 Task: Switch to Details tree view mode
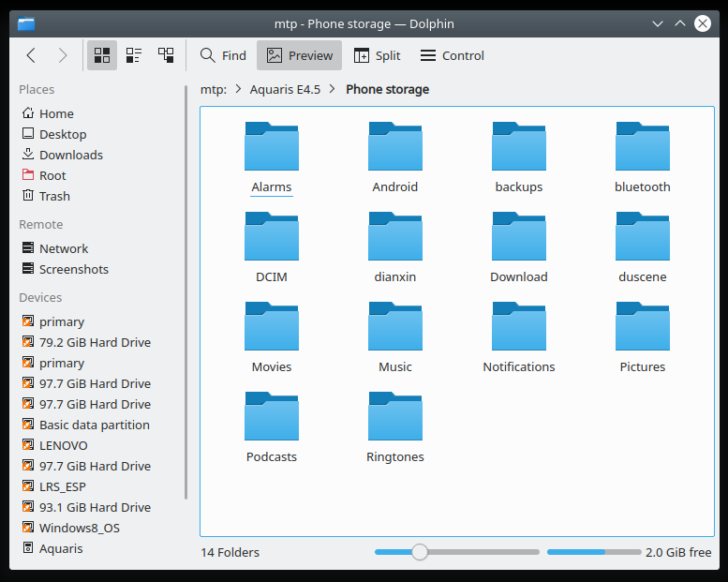166,55
